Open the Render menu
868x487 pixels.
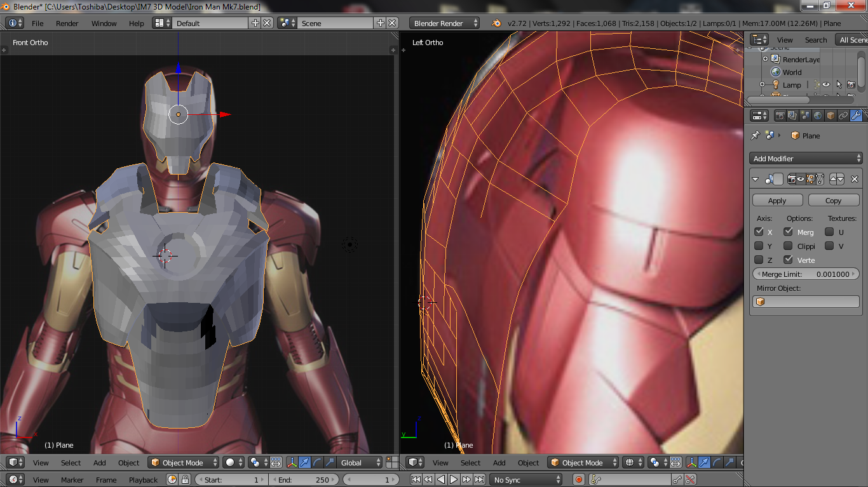67,23
